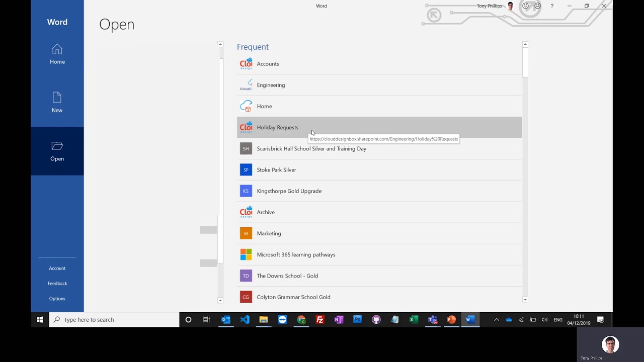Click the Microsoft 365 learning pathways logo

click(x=246, y=254)
